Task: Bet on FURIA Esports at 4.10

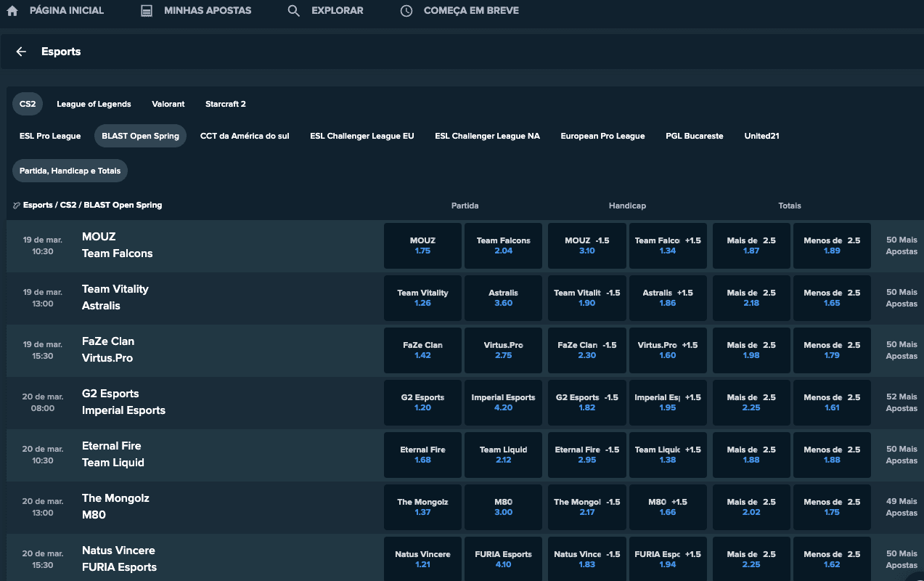Action: pos(503,559)
